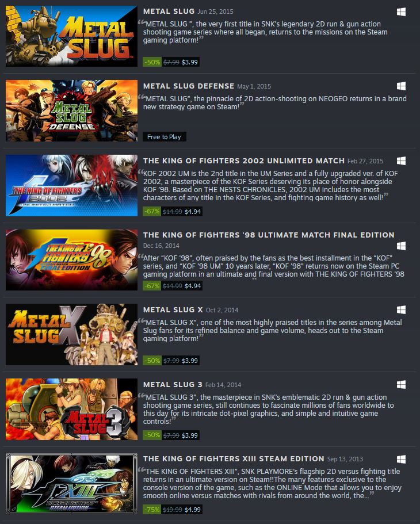The image size is (420, 524).
Task: Open the King of Fighters '98 banner image
Action: pos(71,259)
